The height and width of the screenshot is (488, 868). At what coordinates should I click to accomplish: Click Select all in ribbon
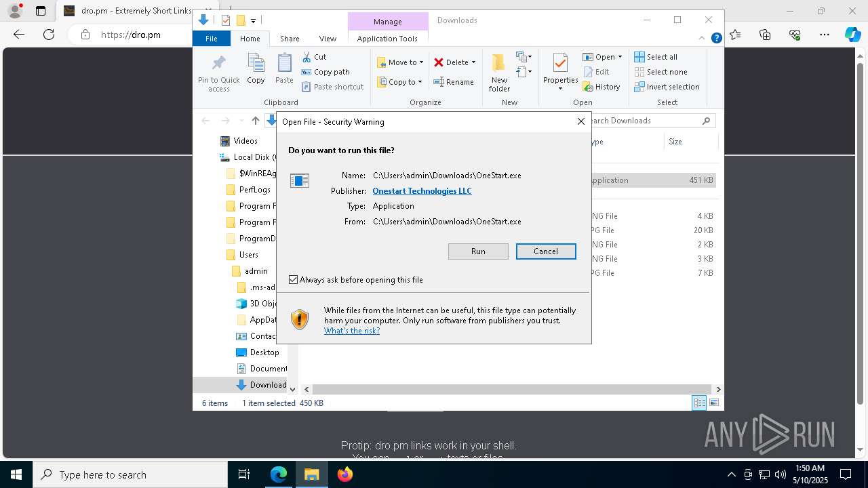point(656,57)
